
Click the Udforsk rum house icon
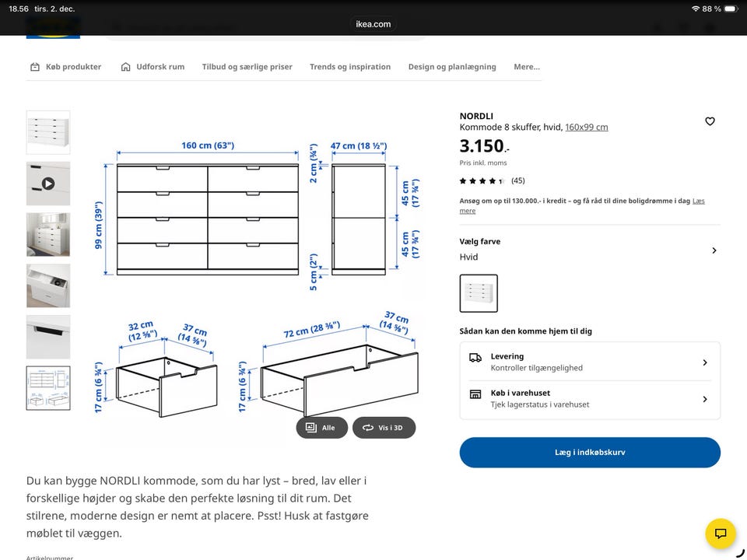click(x=126, y=67)
